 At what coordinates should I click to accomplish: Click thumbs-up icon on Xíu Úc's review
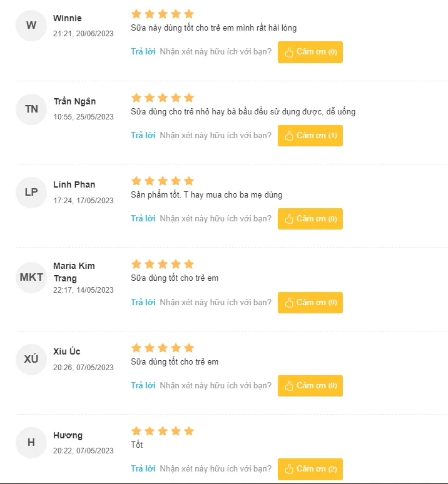[x=289, y=386]
